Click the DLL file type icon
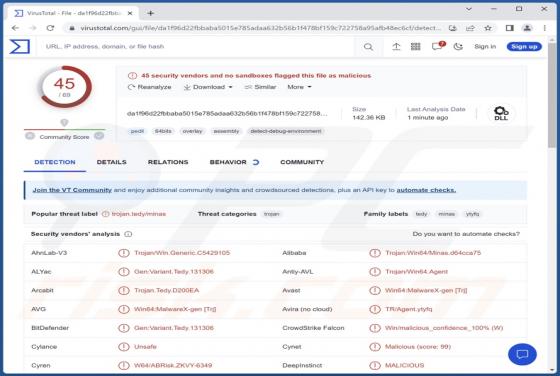Image resolution: width=560 pixels, height=376 pixels. tap(501, 113)
